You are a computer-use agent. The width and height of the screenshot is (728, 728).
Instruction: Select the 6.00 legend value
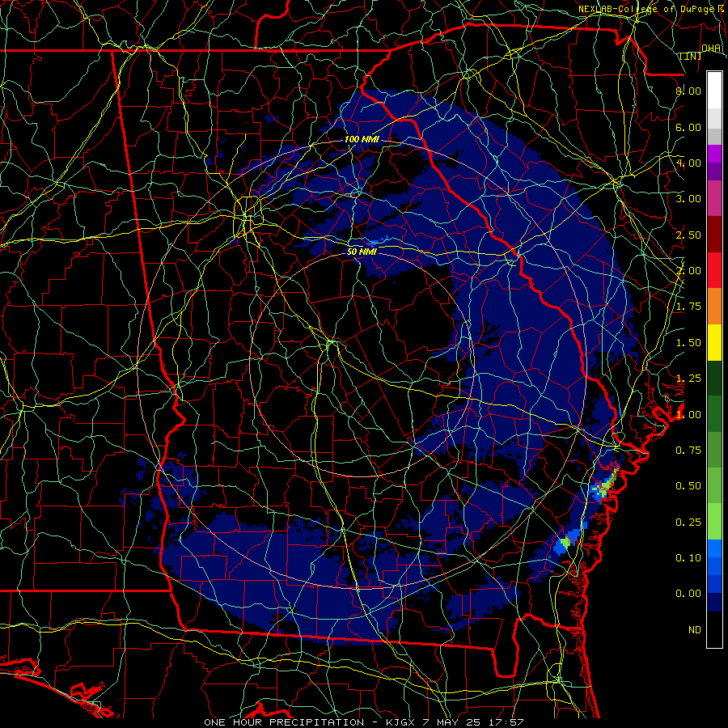(688, 127)
